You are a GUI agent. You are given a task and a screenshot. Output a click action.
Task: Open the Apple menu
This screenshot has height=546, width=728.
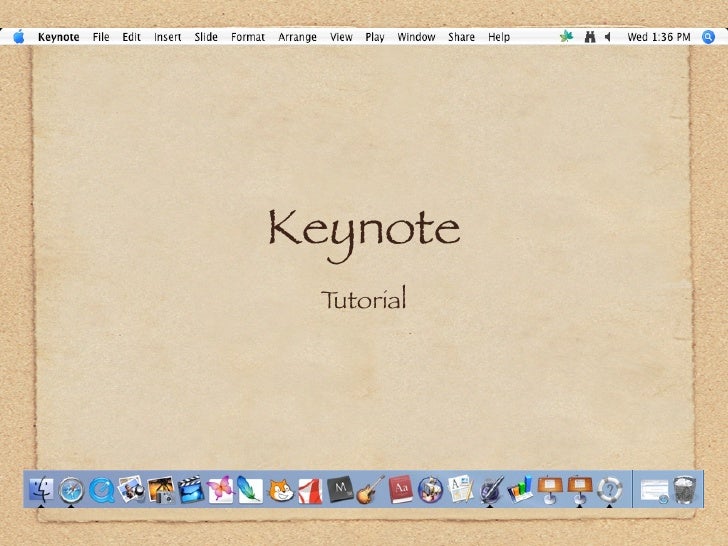point(19,36)
